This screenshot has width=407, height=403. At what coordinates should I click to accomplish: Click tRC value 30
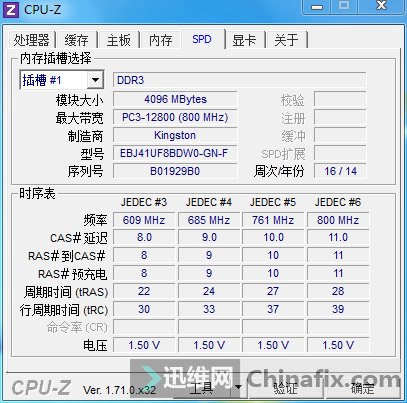point(144,309)
